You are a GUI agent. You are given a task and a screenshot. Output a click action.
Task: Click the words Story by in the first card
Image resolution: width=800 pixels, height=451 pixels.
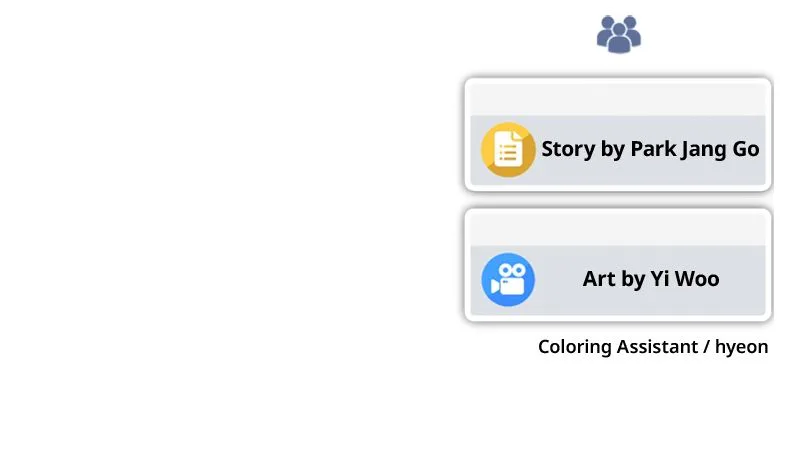[583, 149]
